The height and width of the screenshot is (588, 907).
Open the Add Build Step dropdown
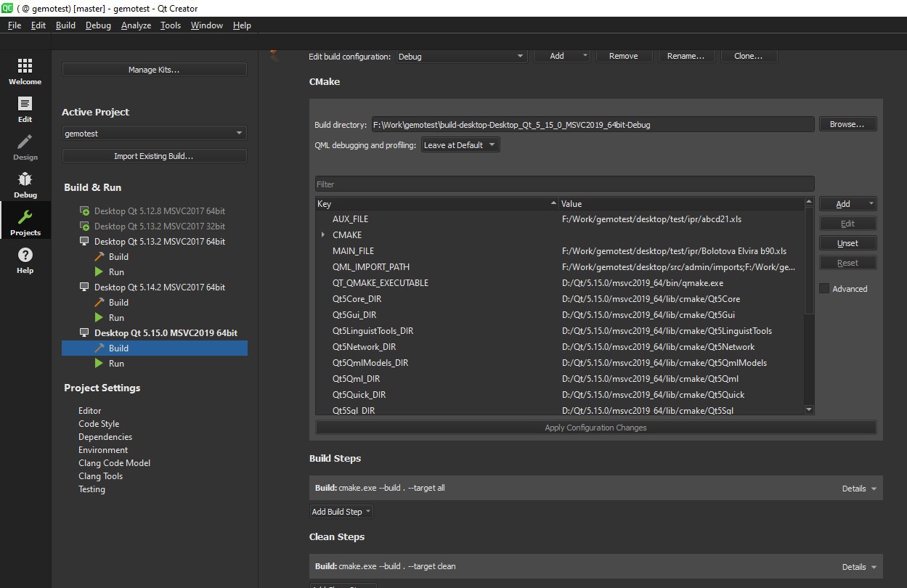[x=341, y=512]
